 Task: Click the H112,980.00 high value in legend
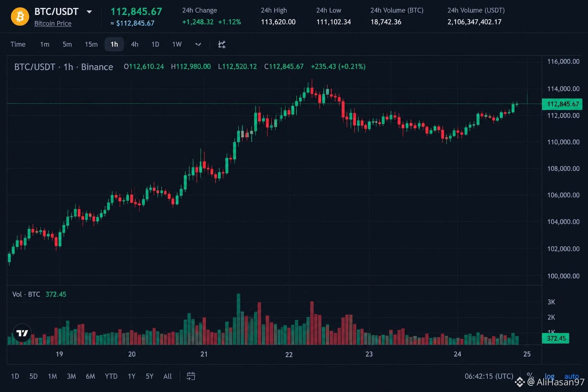(x=191, y=67)
